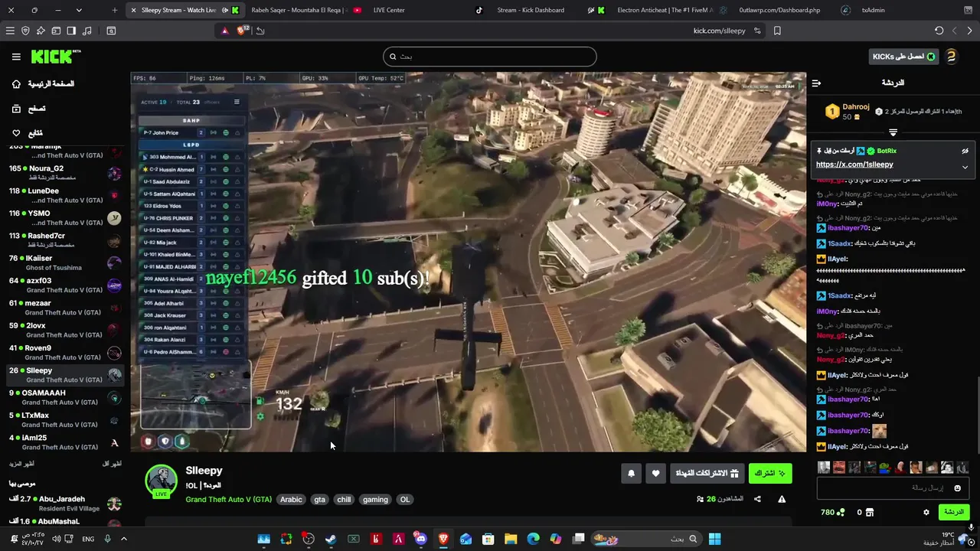This screenshot has width=980, height=551.
Task: Click the Kick search box
Action: 490,57
